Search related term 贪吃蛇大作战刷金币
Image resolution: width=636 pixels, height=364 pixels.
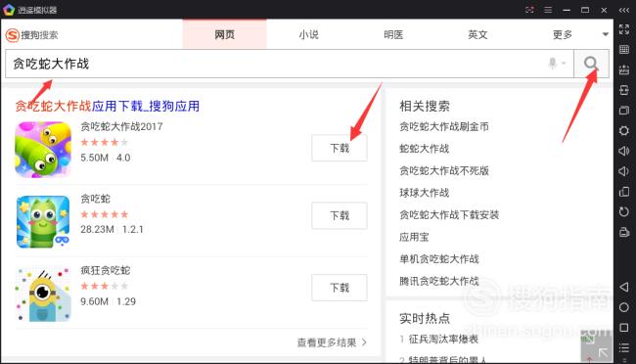pyautogui.click(x=444, y=126)
